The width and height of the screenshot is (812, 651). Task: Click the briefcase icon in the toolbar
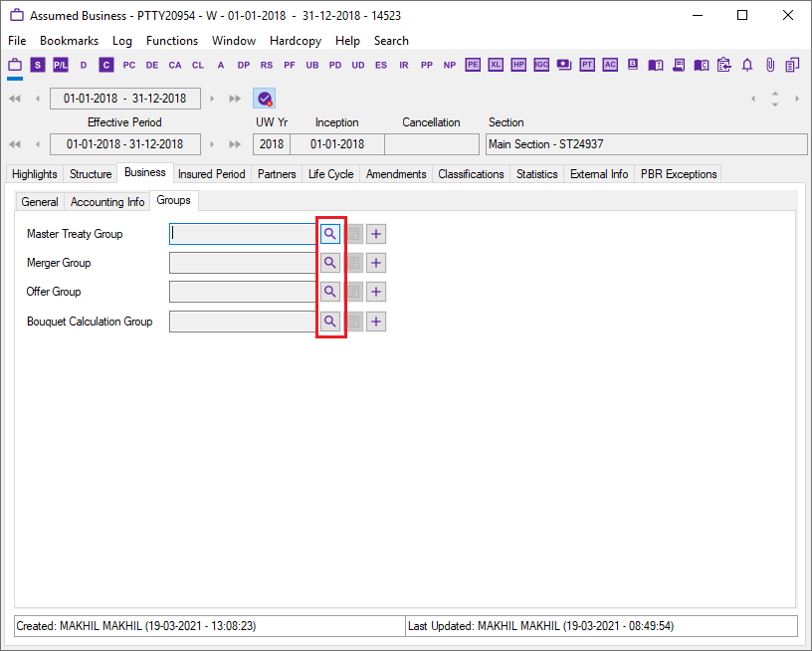point(15,65)
